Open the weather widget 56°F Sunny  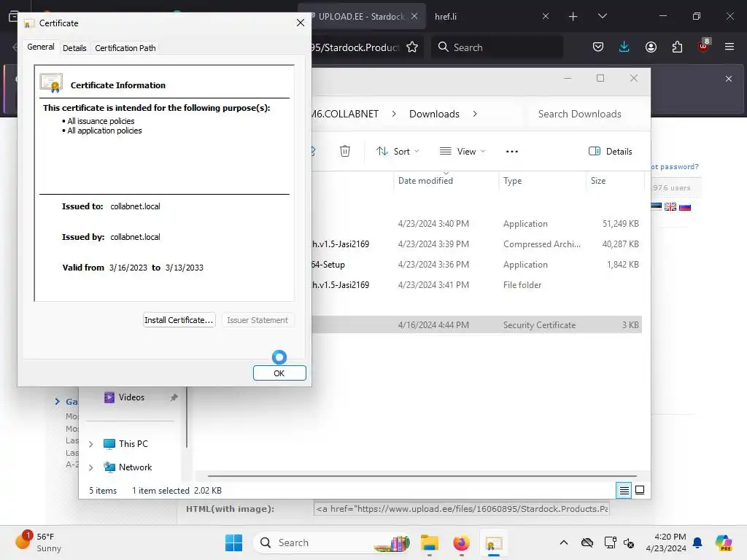pos(39,542)
